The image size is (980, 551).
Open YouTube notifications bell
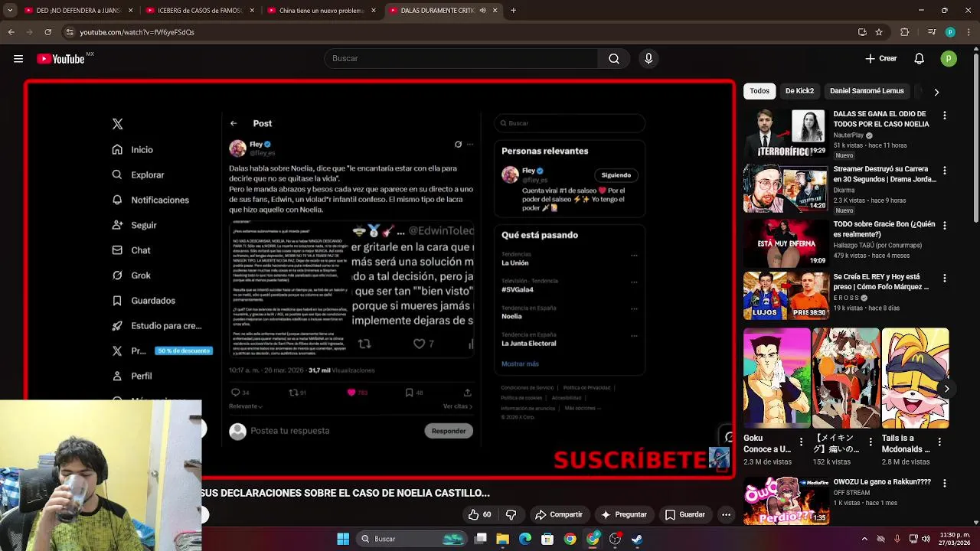tap(920, 59)
